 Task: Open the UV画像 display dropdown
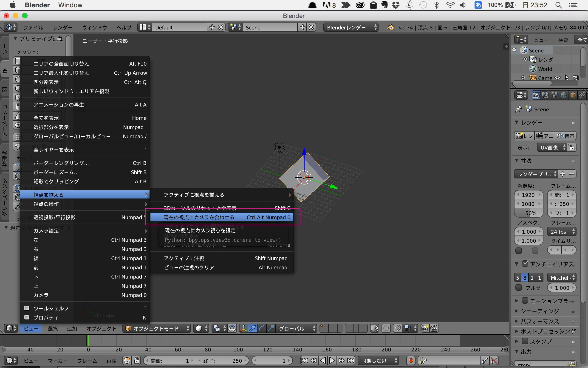pyautogui.click(x=552, y=147)
